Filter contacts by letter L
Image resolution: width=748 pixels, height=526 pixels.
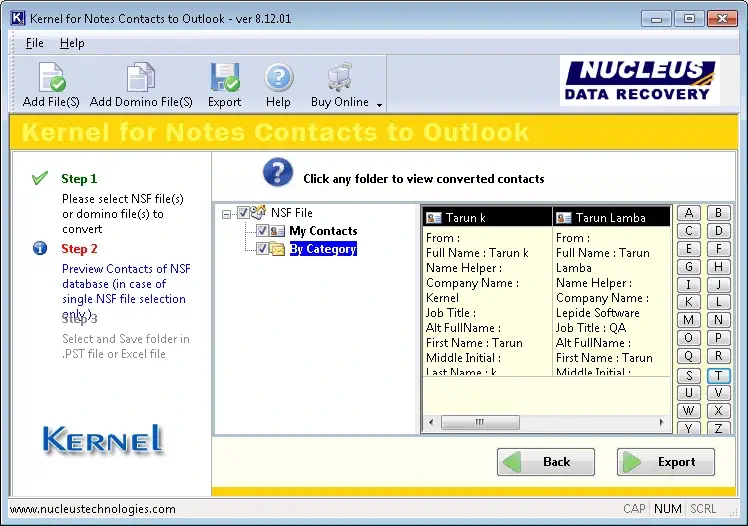718,302
